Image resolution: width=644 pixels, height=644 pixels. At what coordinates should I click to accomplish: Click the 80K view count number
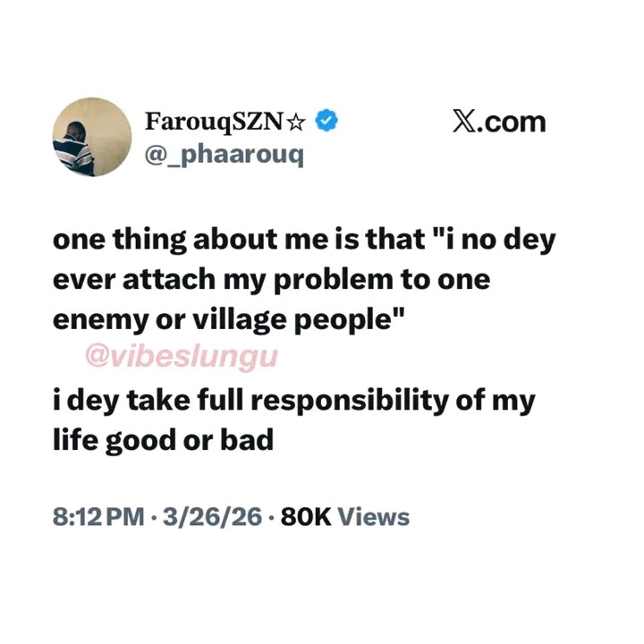307,517
